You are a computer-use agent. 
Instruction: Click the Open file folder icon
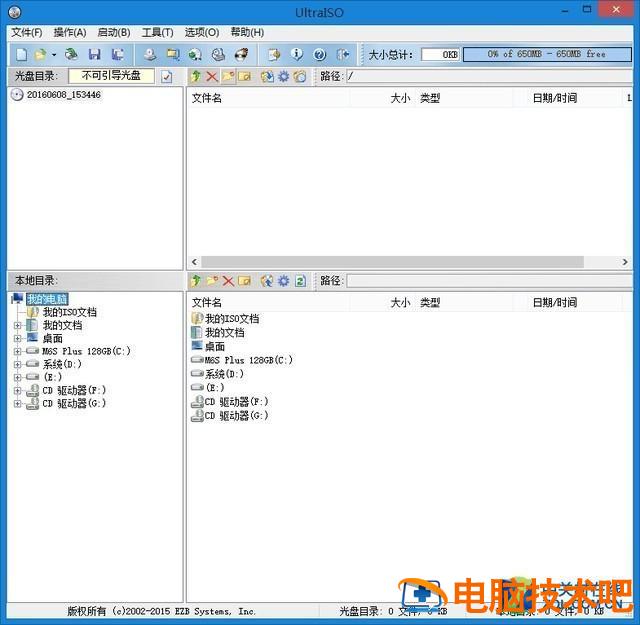pos(40,54)
